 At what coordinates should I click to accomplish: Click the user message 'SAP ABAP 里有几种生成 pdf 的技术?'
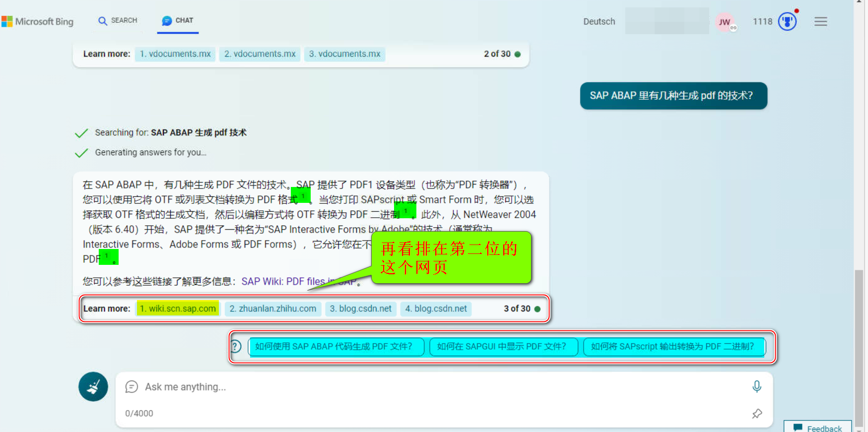point(673,96)
